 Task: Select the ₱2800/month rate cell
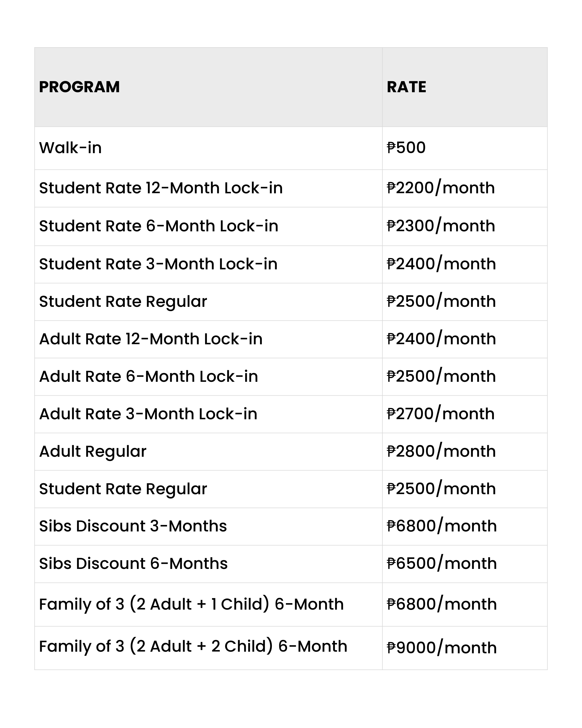click(441, 451)
